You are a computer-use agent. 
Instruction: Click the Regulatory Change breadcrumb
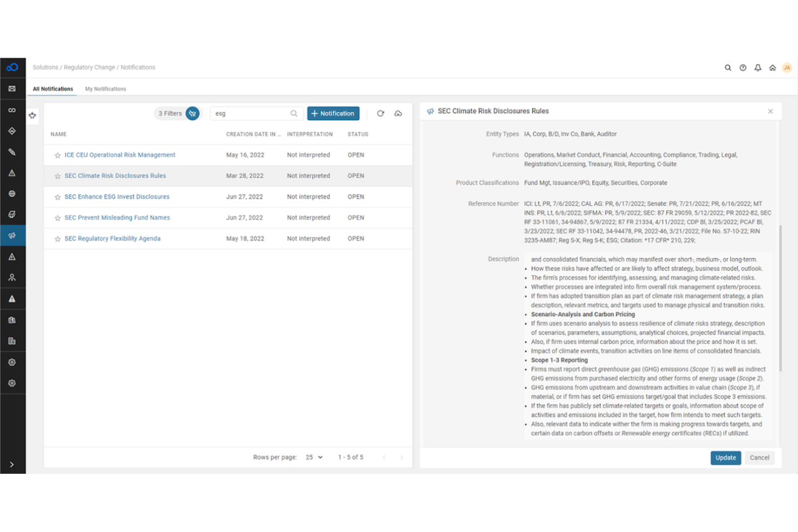coord(90,67)
